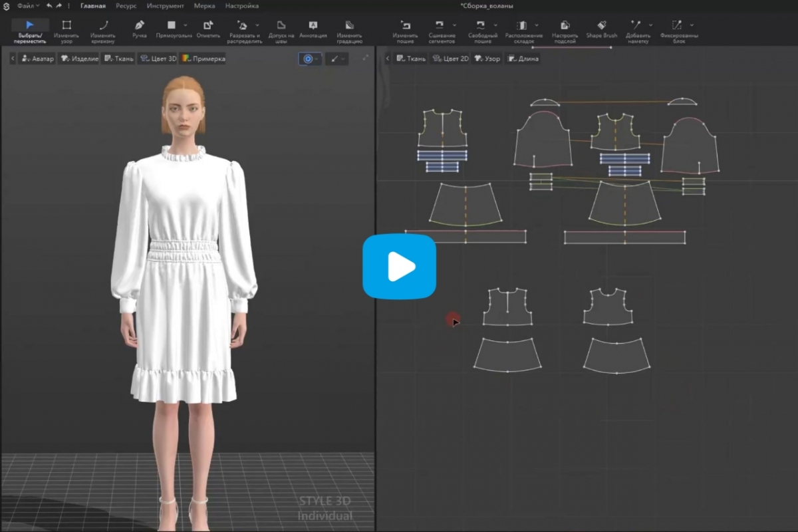Screen dimensions: 798x532
Task: Click the Ткань button in 3D view
Action: 118,59
